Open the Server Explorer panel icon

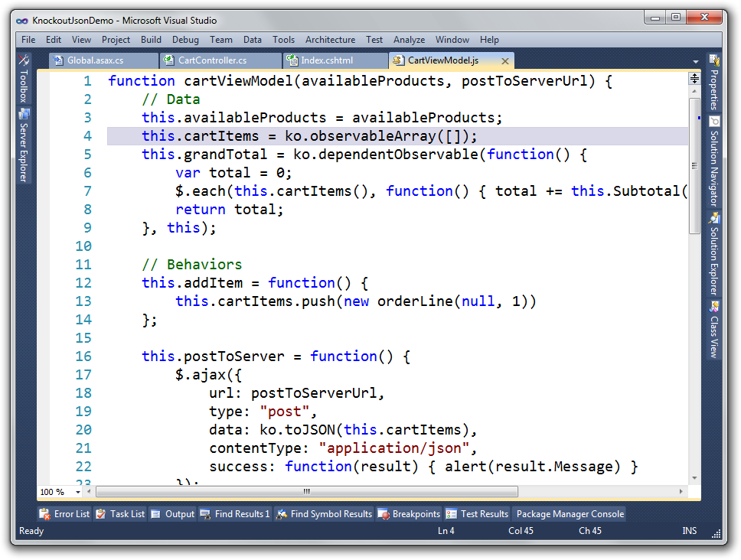pyautogui.click(x=24, y=114)
